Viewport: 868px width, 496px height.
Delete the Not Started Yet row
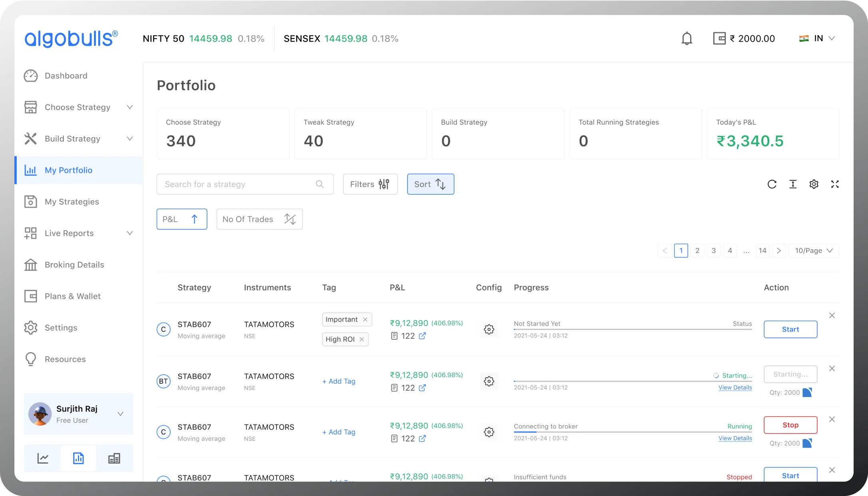[x=832, y=316]
